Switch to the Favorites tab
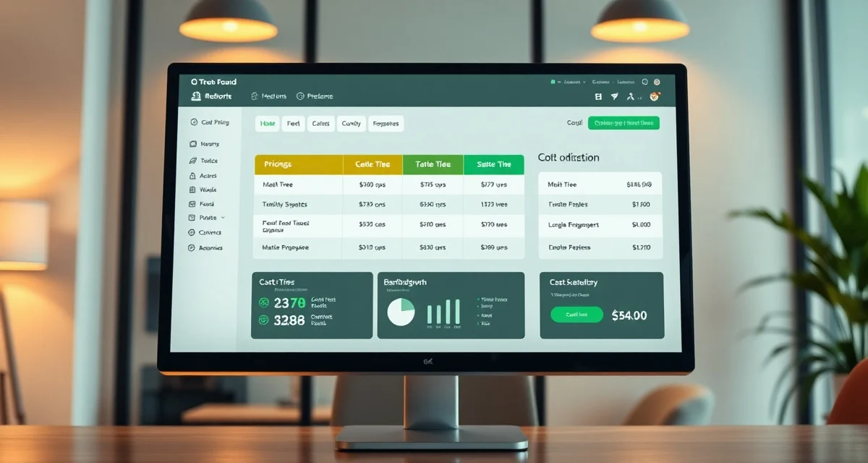Image resolution: width=868 pixels, height=463 pixels. 386,124
